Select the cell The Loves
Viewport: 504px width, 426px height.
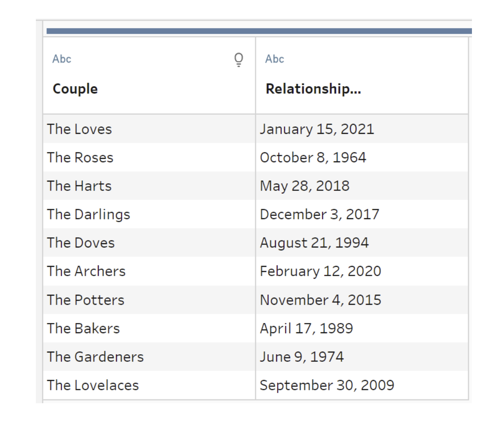click(x=79, y=129)
